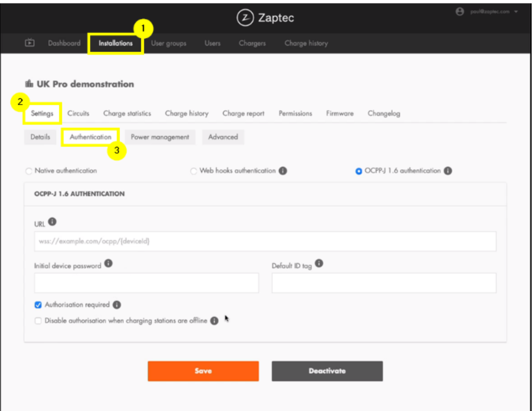The height and width of the screenshot is (411, 532).
Task: Click the URL info icon
Action: point(52,222)
